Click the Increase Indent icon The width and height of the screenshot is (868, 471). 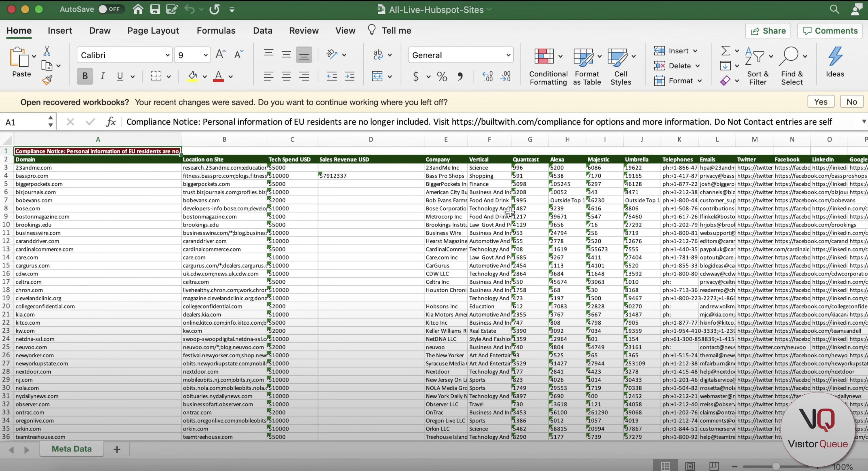pyautogui.click(x=350, y=76)
